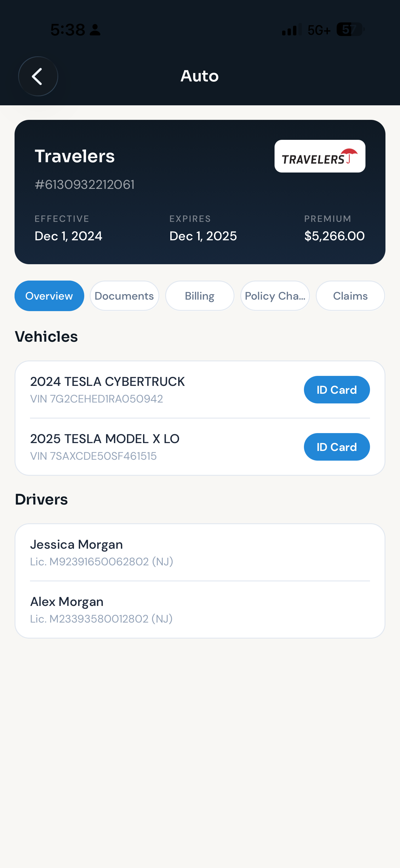This screenshot has height=868, width=400.
Task: Tap the premium amount $5,266.00
Action: 334,236
